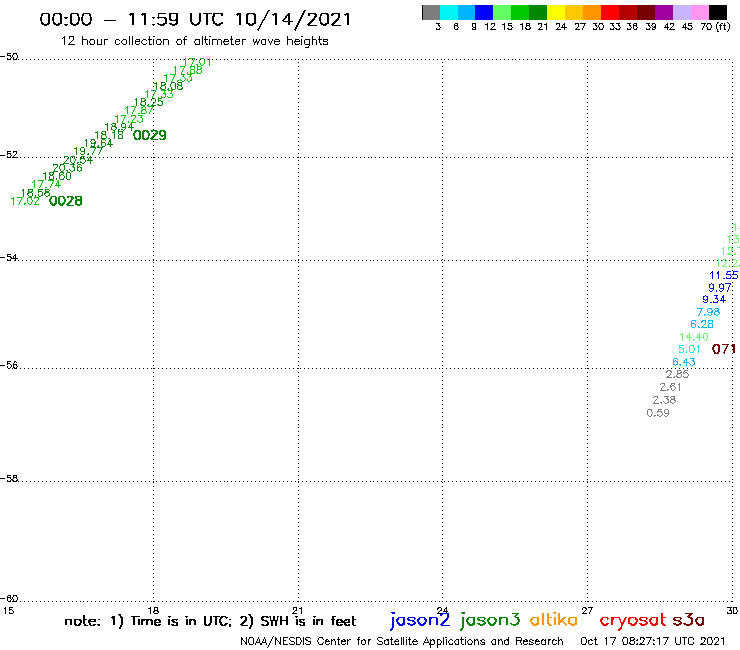Click the gray swatch in the wave height color bar
The height and width of the screenshot is (650, 740).
[x=431, y=12]
